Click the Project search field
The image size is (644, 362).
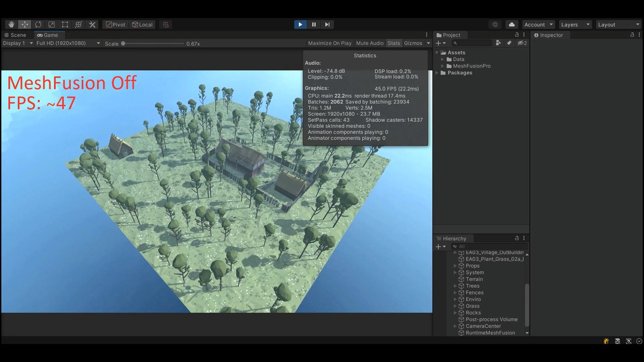coord(472,43)
